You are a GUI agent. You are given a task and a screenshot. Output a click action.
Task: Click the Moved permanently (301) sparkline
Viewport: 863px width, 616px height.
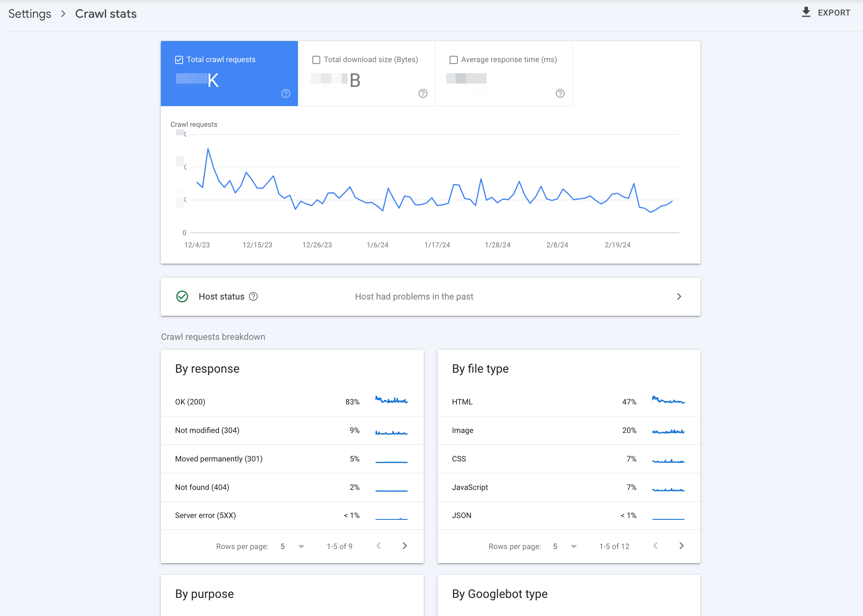pos(392,462)
